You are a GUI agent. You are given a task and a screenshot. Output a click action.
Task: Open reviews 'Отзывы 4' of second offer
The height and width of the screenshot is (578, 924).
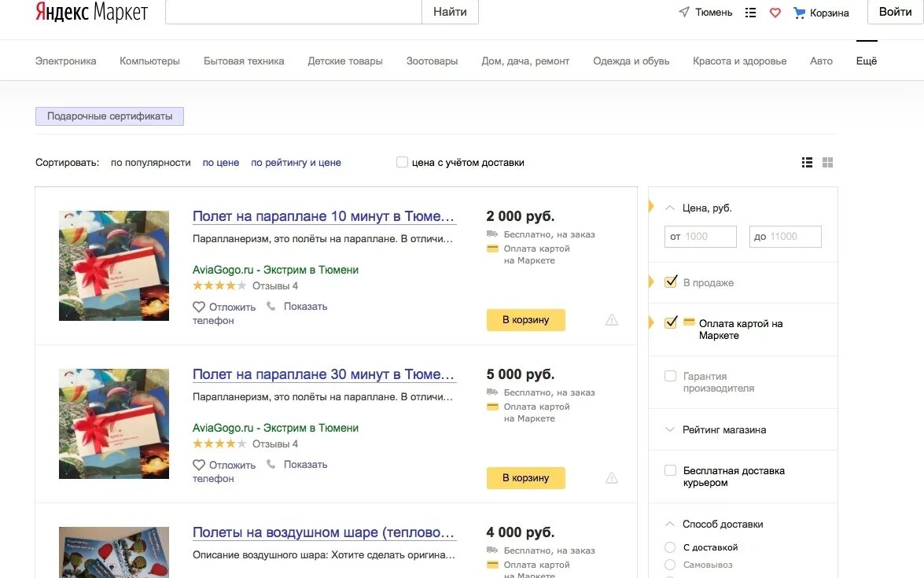(275, 444)
